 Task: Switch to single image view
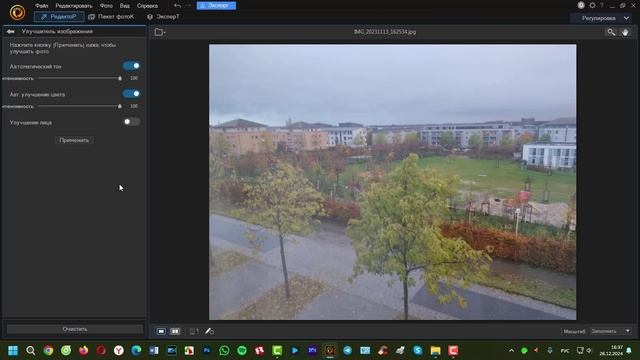pos(161,331)
